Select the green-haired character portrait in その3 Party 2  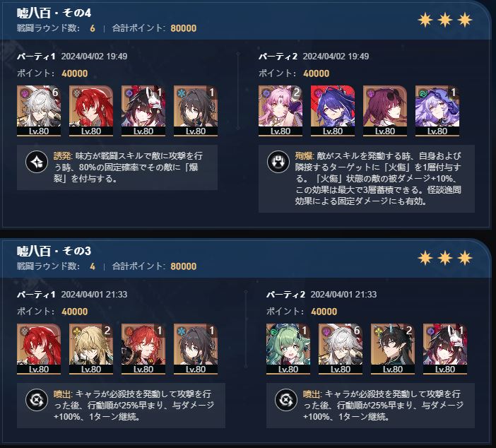coord(288,349)
